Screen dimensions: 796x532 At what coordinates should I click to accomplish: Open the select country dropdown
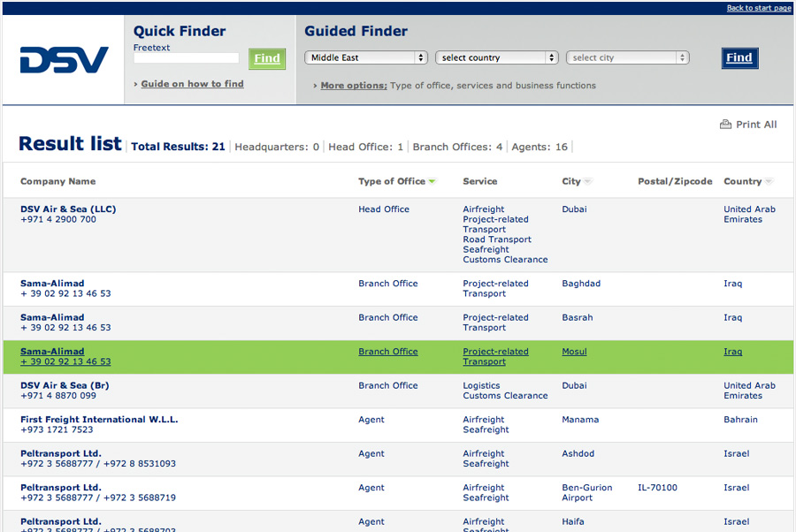click(x=496, y=57)
